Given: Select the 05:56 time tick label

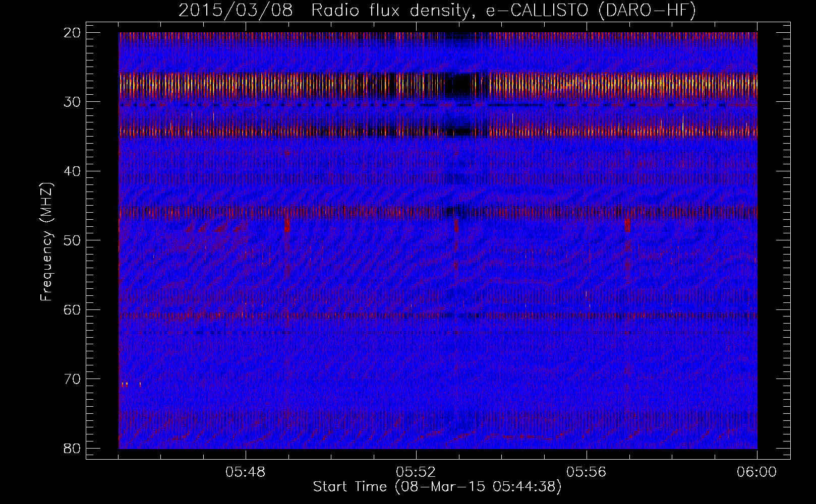Looking at the screenshot, I should click(x=587, y=472).
